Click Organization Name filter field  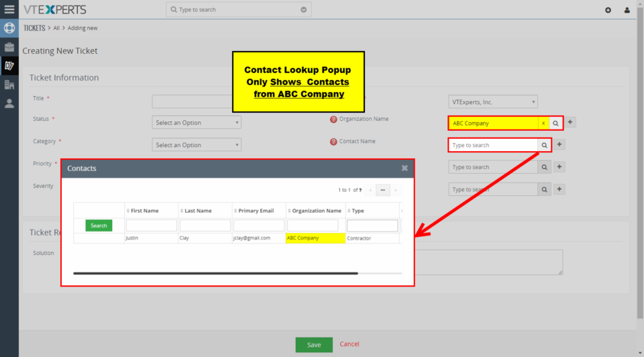(x=313, y=225)
